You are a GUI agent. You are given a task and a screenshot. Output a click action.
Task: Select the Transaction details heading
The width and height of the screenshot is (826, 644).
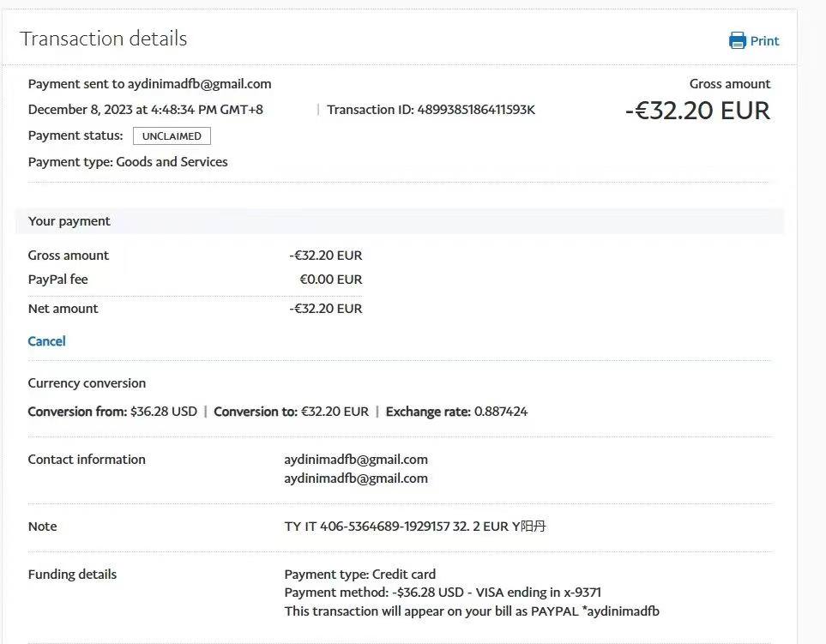(x=103, y=39)
